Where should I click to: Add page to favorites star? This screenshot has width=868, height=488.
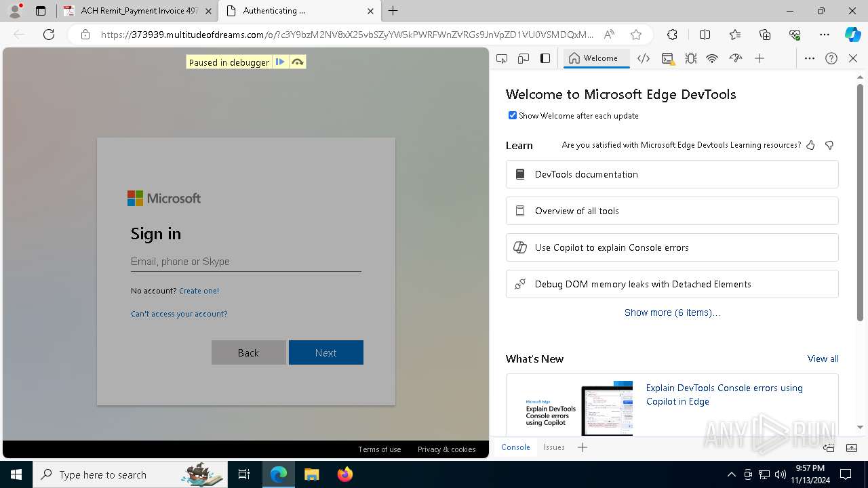[635, 35]
